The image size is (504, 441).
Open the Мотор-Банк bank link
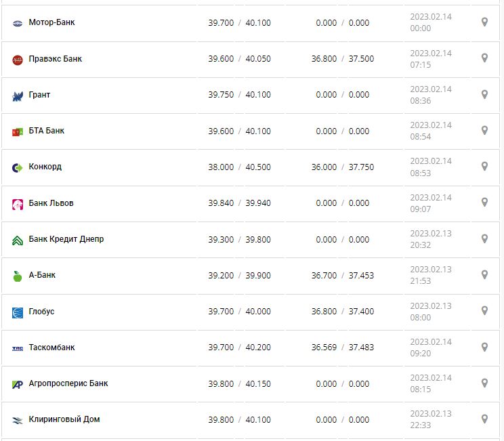tap(51, 22)
